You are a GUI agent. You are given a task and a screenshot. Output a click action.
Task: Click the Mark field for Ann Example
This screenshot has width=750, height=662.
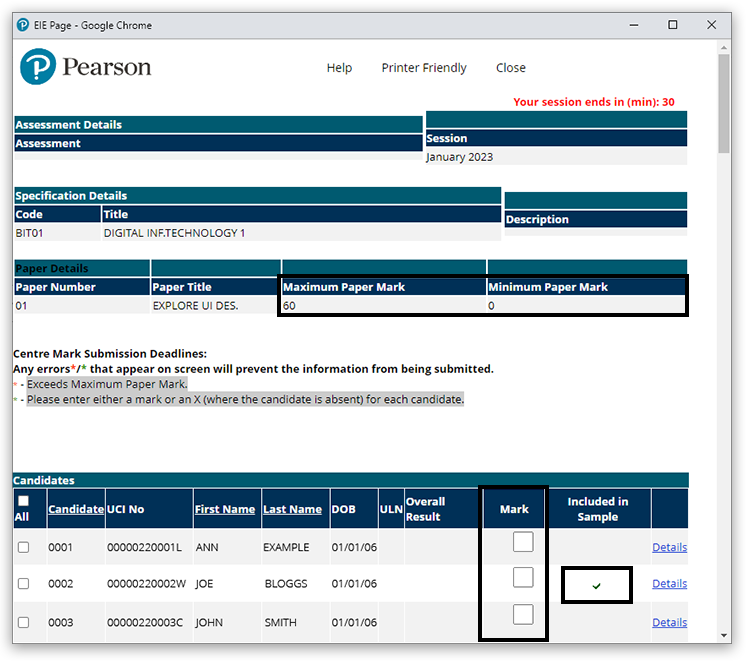tap(523, 542)
